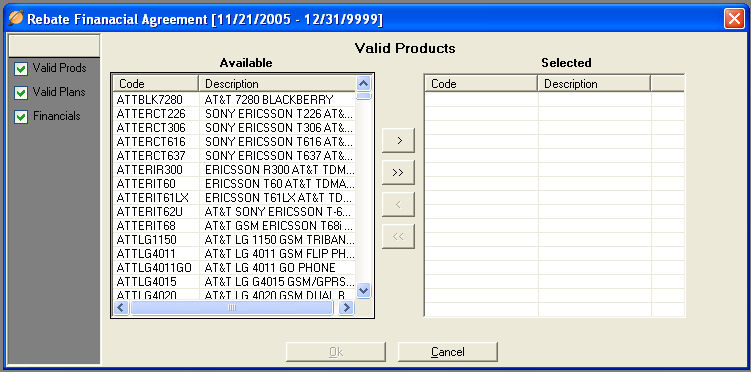This screenshot has width=751, height=372.
Task: Toggle the Financials checkbox
Action: [21, 117]
